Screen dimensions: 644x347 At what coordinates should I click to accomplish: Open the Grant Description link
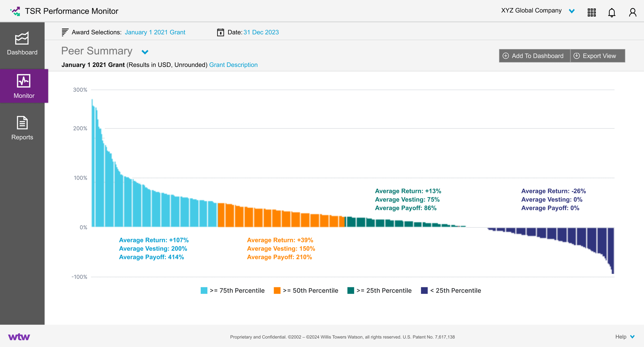pos(233,65)
